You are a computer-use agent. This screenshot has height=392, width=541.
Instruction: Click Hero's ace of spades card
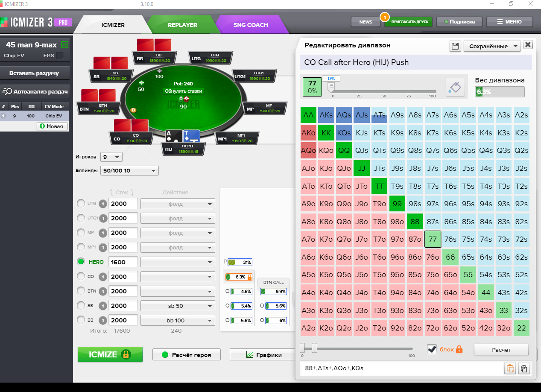point(174,135)
